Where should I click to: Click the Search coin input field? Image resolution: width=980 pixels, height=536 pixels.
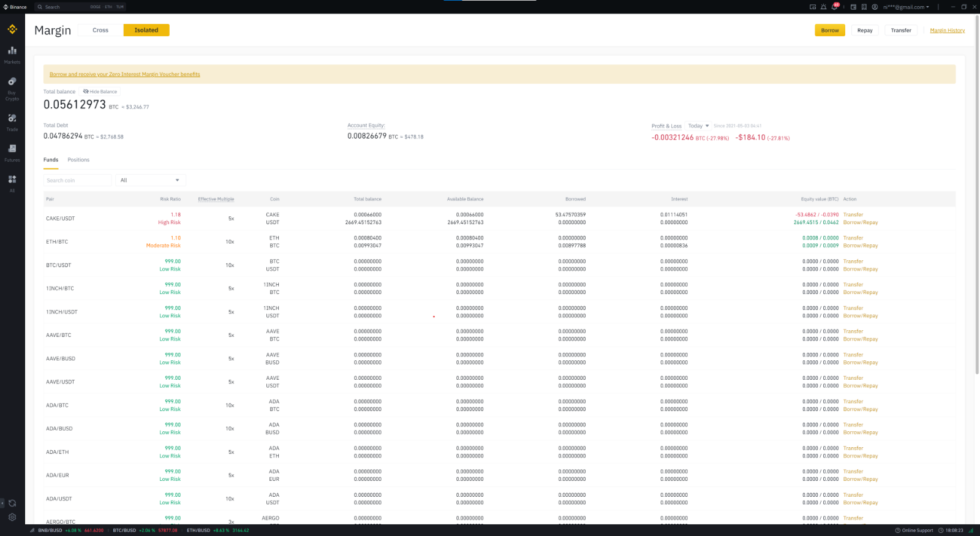coord(77,180)
